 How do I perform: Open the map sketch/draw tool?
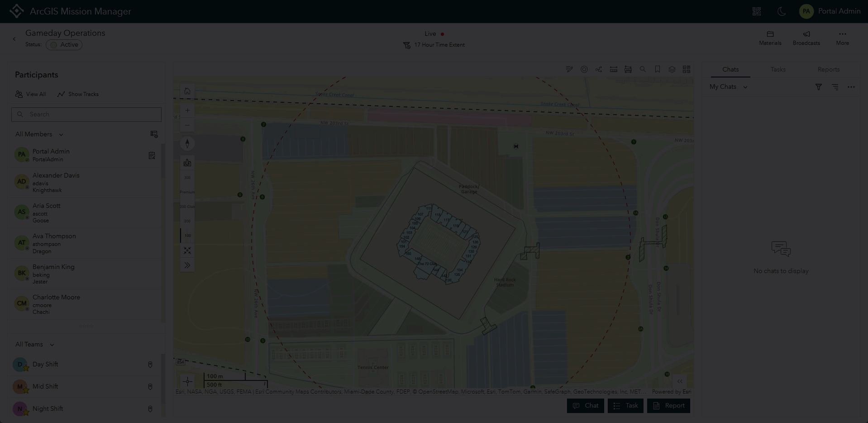pos(569,69)
